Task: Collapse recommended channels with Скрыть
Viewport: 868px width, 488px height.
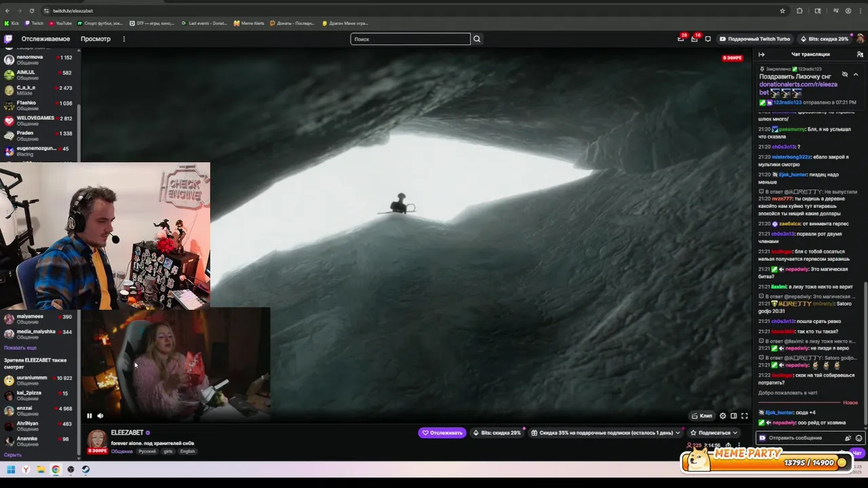Action: coord(12,455)
